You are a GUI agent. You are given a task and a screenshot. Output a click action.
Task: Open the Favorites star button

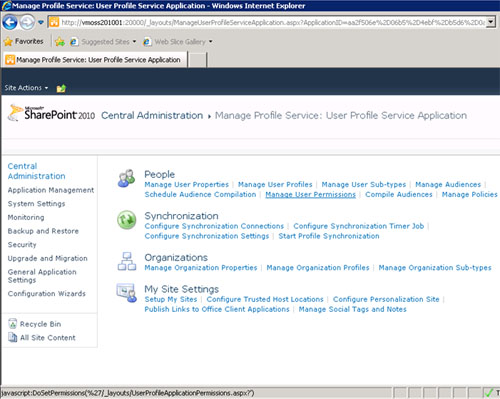tap(23, 41)
